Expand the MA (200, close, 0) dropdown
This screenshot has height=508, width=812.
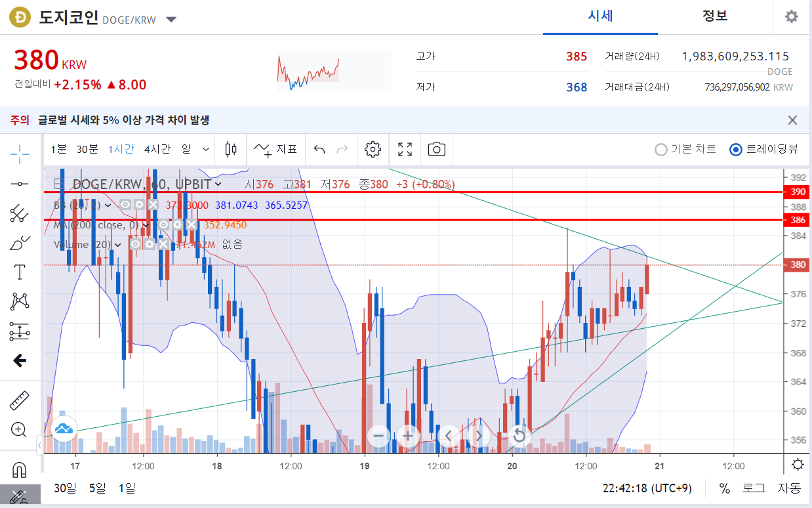(146, 225)
